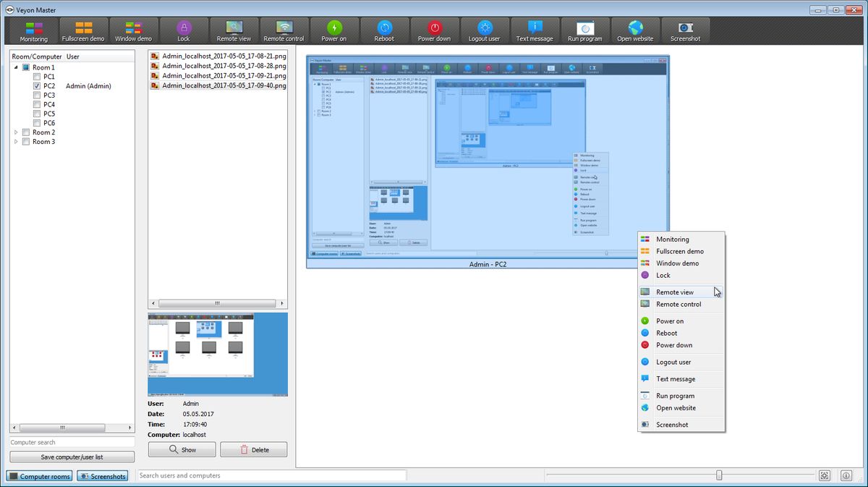
Task: Click the Power on toolbar icon
Action: point(333,30)
